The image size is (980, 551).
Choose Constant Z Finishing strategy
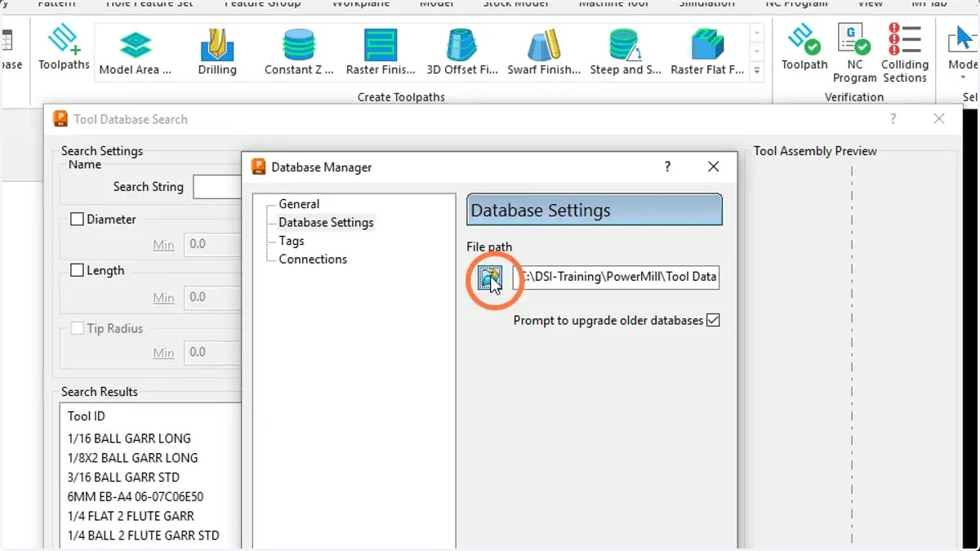(x=299, y=52)
